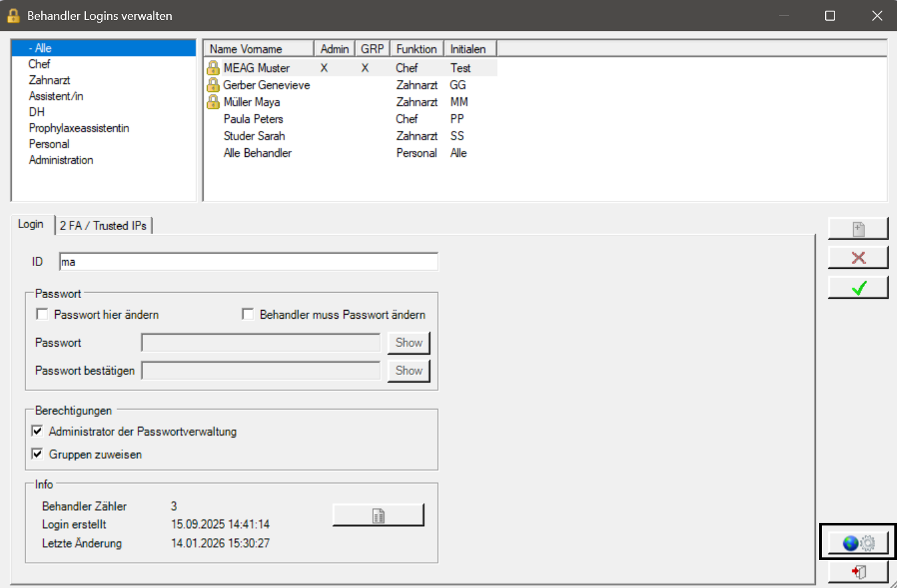Click into the ID input field
897x588 pixels.
point(248,262)
